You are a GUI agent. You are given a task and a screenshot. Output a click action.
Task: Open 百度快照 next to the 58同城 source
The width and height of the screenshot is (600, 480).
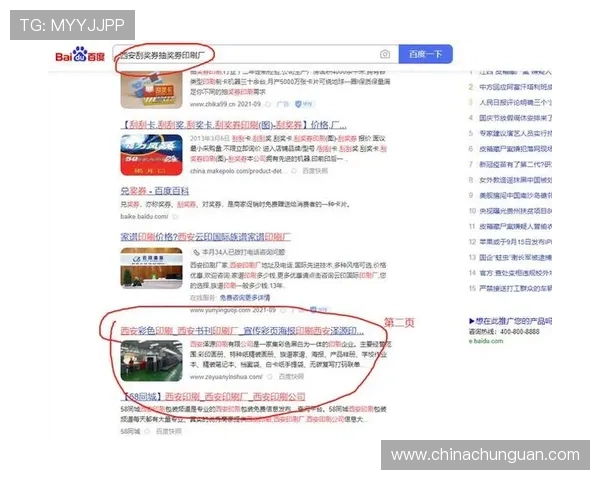click(x=168, y=431)
